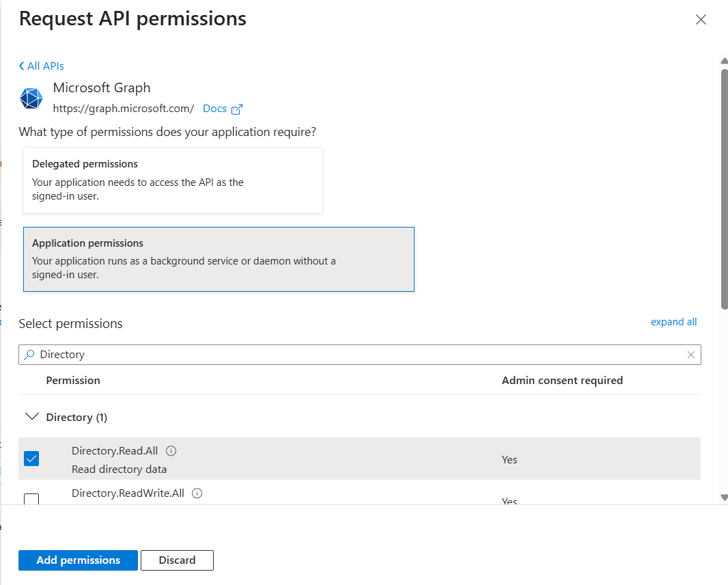Click the Discard button

coord(177,560)
